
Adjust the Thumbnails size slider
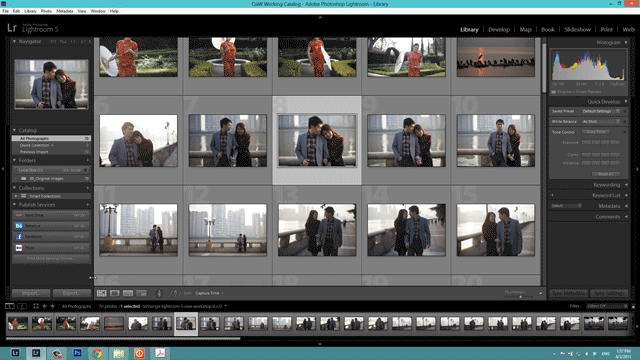pyautogui.click(x=520, y=296)
